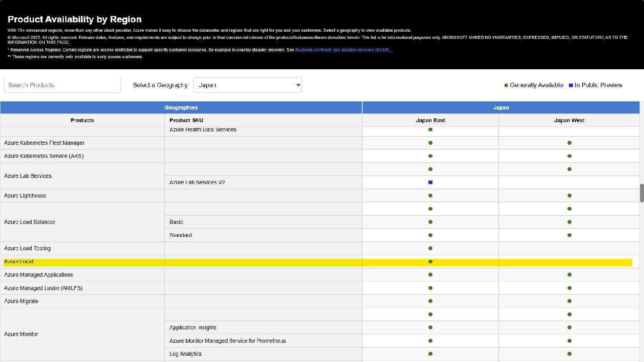Click the Log Analytics SKU text
644x362 pixels.
point(186,354)
